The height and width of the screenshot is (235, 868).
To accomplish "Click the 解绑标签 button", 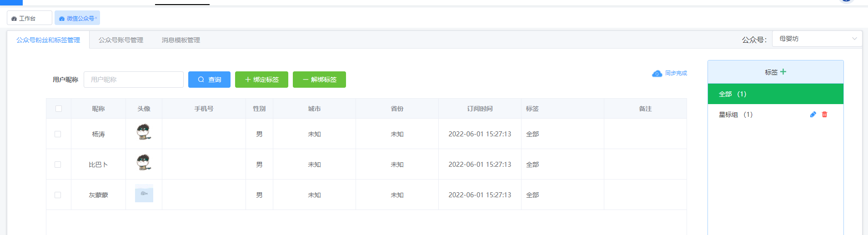I will [x=319, y=80].
